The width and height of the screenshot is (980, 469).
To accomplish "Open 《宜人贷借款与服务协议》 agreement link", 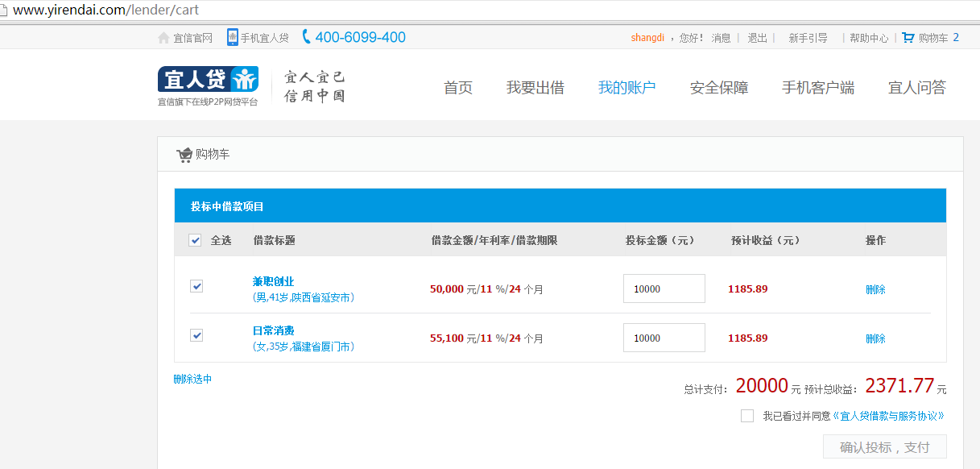I will [x=888, y=416].
